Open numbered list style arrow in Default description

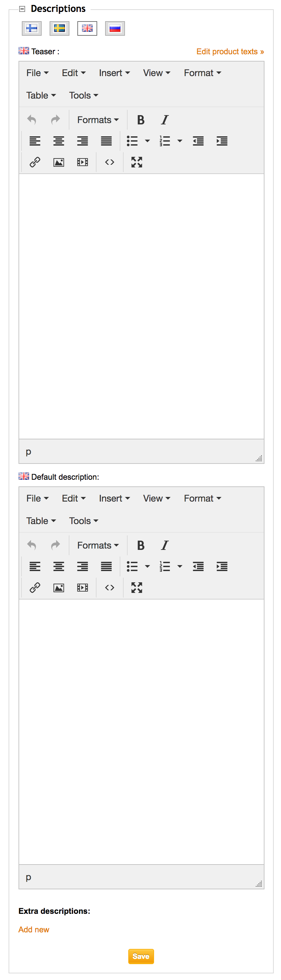tap(180, 566)
